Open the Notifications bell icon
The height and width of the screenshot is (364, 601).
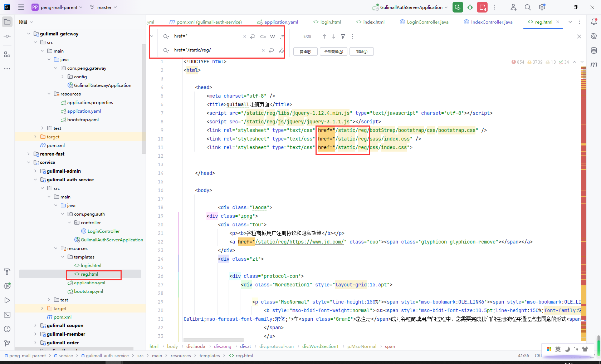[x=594, y=22]
